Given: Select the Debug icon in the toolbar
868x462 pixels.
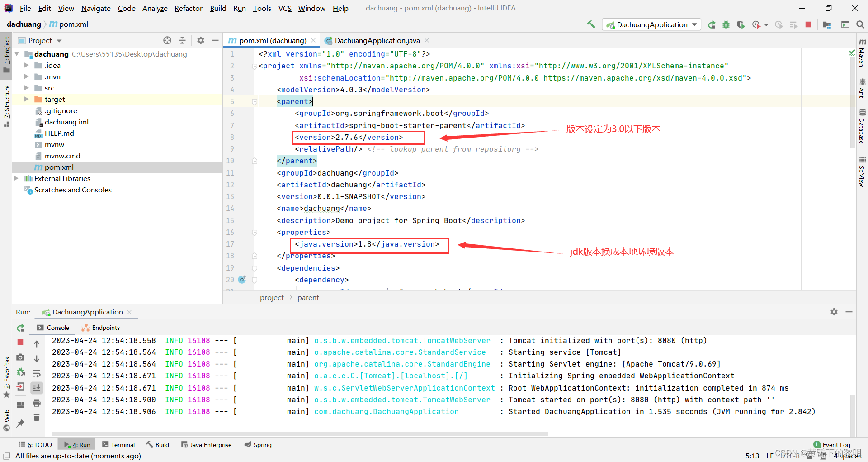Looking at the screenshot, I should point(726,24).
